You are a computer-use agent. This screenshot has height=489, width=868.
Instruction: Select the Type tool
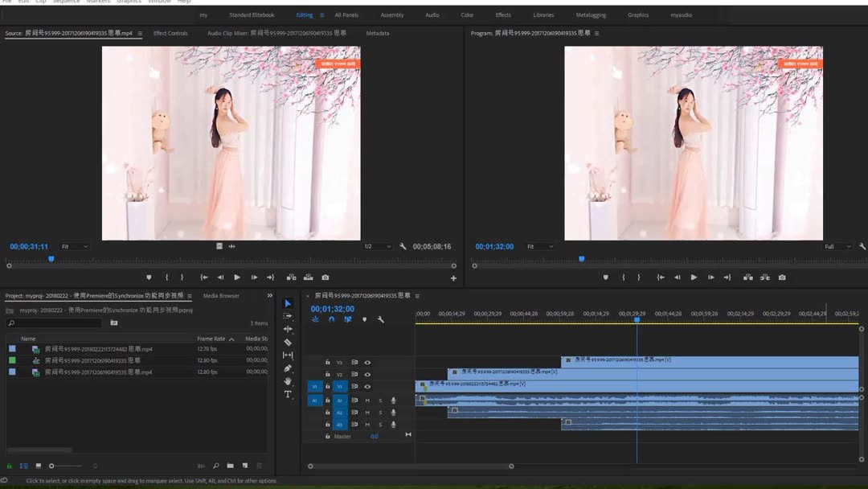(289, 394)
